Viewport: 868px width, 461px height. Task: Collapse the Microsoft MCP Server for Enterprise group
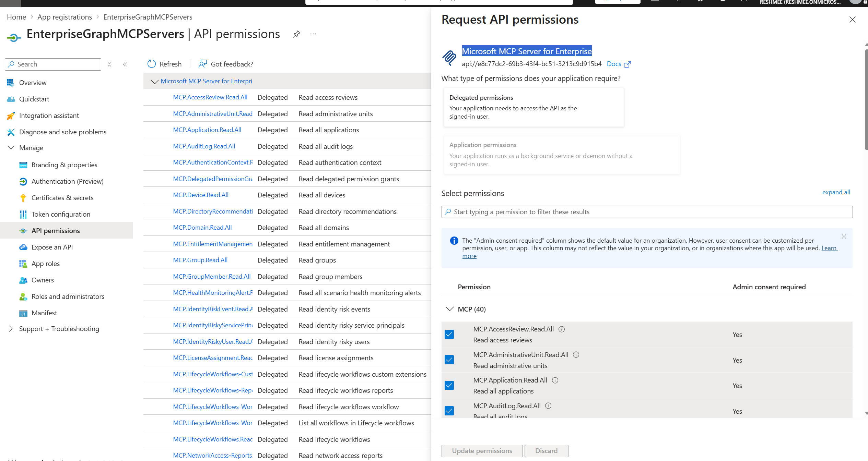[x=154, y=81]
